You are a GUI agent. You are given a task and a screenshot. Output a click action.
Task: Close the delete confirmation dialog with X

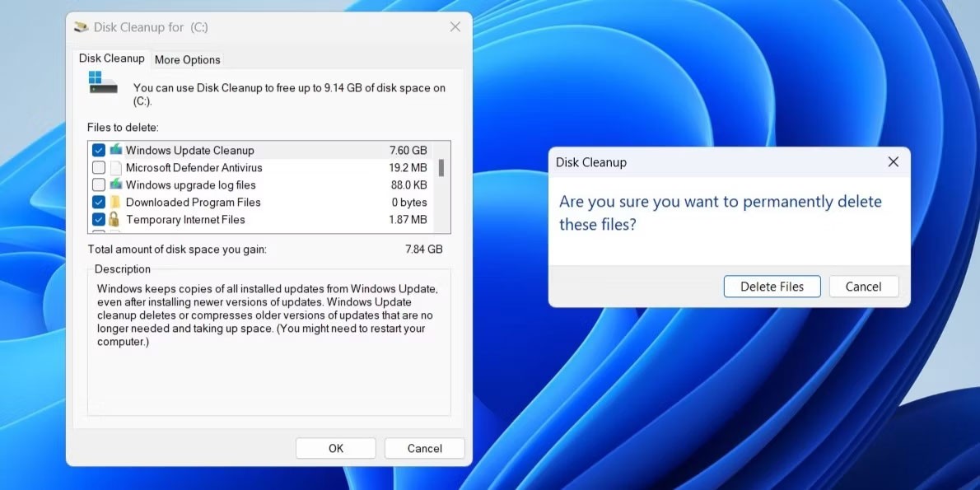click(893, 162)
